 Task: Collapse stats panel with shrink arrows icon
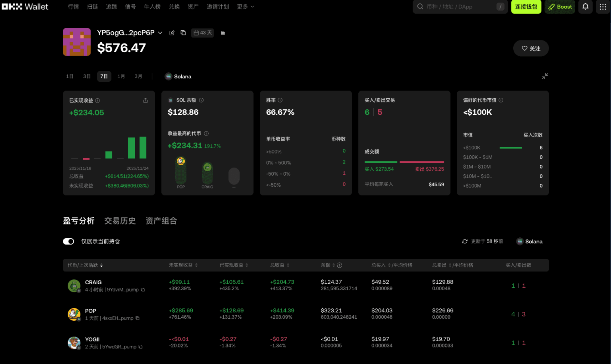[545, 76]
